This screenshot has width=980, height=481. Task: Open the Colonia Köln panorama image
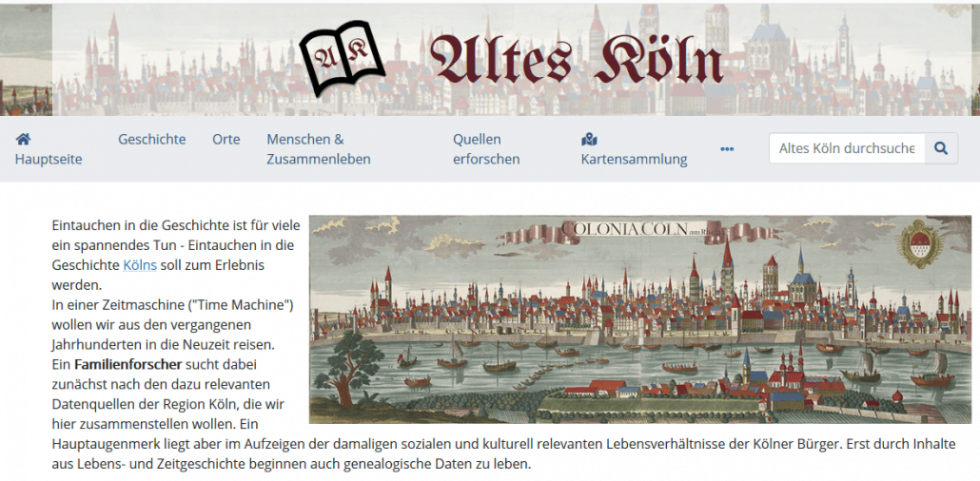[x=640, y=319]
